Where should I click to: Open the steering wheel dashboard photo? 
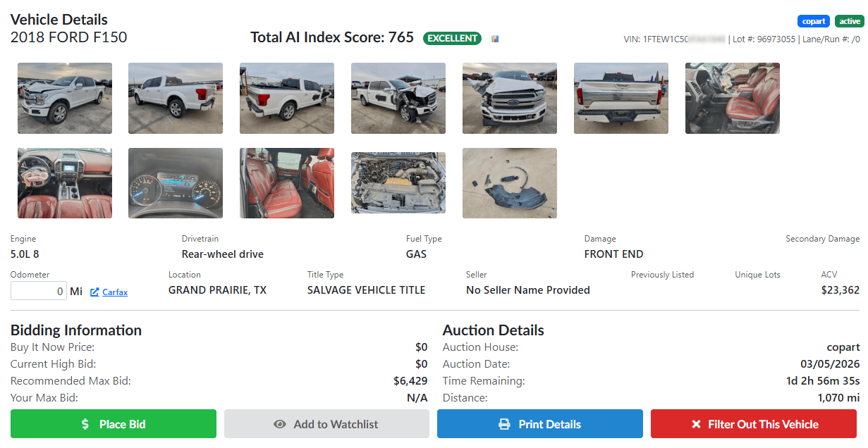point(65,183)
